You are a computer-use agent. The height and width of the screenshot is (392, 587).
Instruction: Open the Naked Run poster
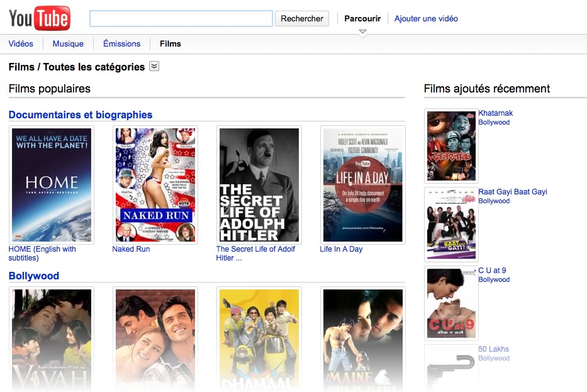point(155,185)
